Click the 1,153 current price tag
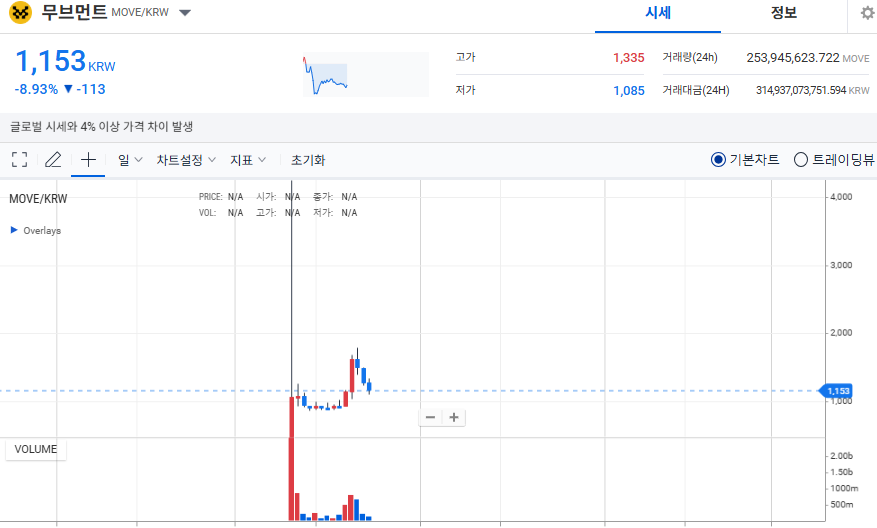 [x=837, y=391]
